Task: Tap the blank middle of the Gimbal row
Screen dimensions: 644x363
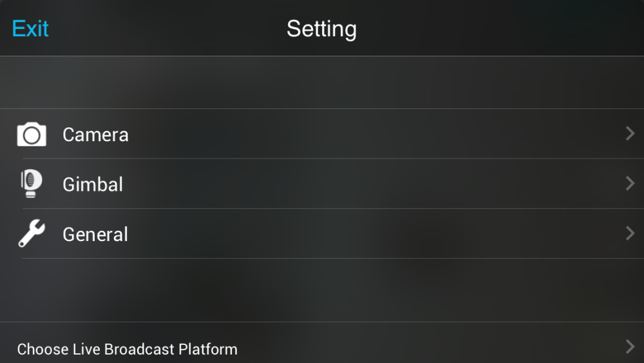Action: (x=370, y=183)
